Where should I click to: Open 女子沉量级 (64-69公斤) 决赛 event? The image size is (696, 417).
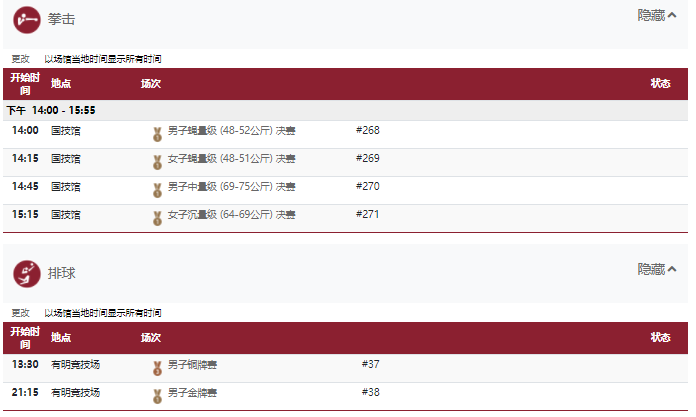click(x=231, y=214)
